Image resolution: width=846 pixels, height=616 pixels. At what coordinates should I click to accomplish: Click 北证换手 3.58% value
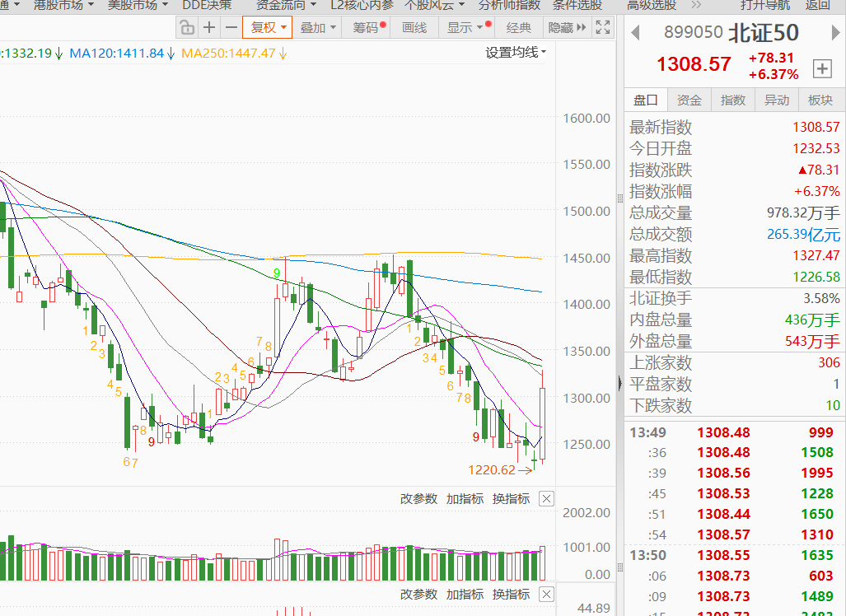(x=821, y=298)
